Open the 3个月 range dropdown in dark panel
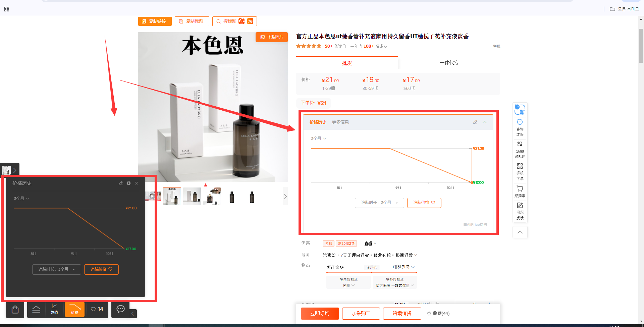This screenshot has height=327, width=644. click(x=21, y=198)
